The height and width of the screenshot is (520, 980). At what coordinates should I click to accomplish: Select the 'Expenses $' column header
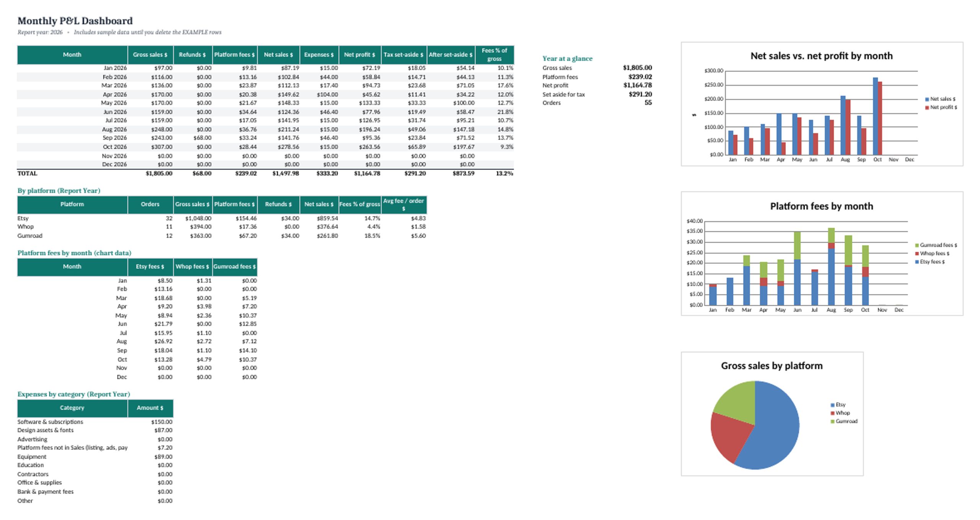coord(319,55)
